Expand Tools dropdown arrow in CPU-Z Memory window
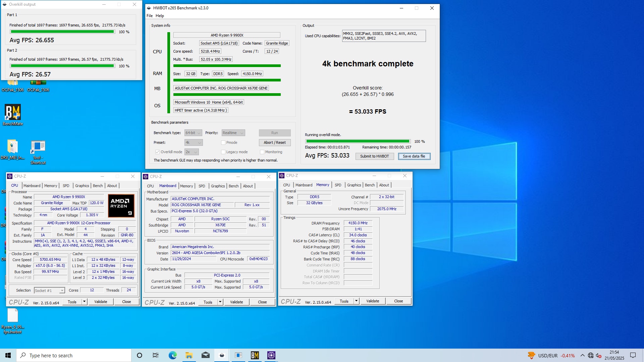The width and height of the screenshot is (644, 362). [356, 301]
